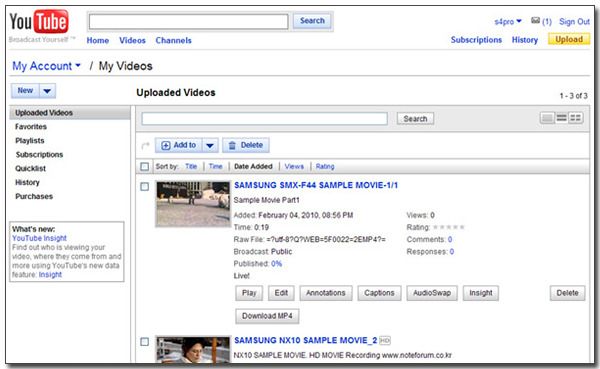Sort videos by Time

(x=215, y=167)
